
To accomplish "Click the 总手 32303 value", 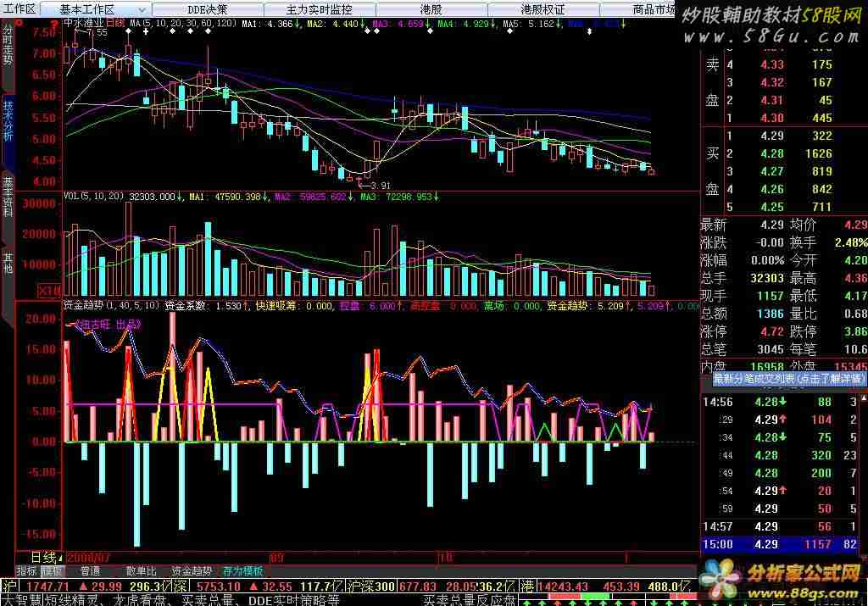I will tap(767, 278).
